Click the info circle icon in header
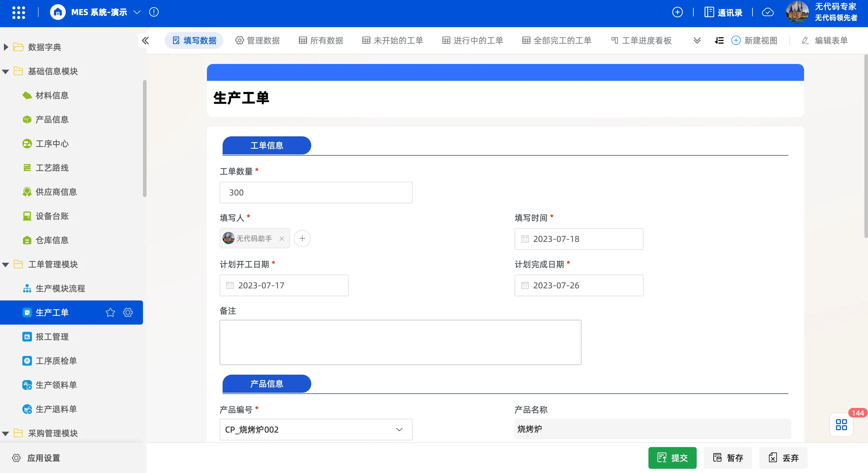The image size is (868, 473). (x=154, y=12)
